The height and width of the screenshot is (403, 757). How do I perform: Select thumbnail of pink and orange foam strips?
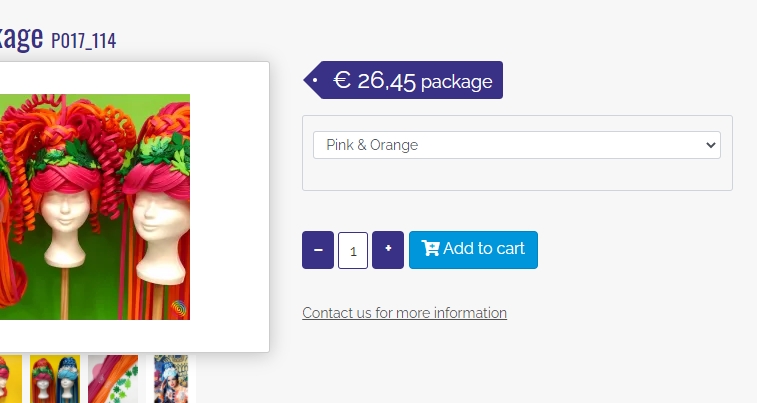(x=113, y=379)
